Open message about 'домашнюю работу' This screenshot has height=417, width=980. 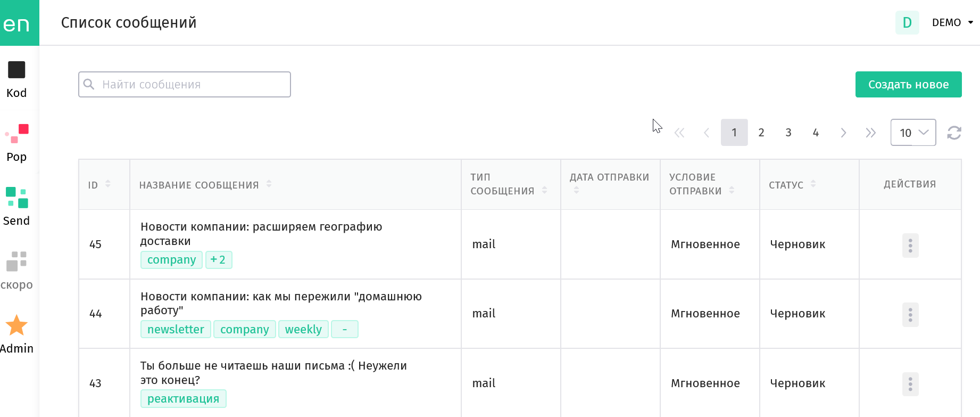281,303
